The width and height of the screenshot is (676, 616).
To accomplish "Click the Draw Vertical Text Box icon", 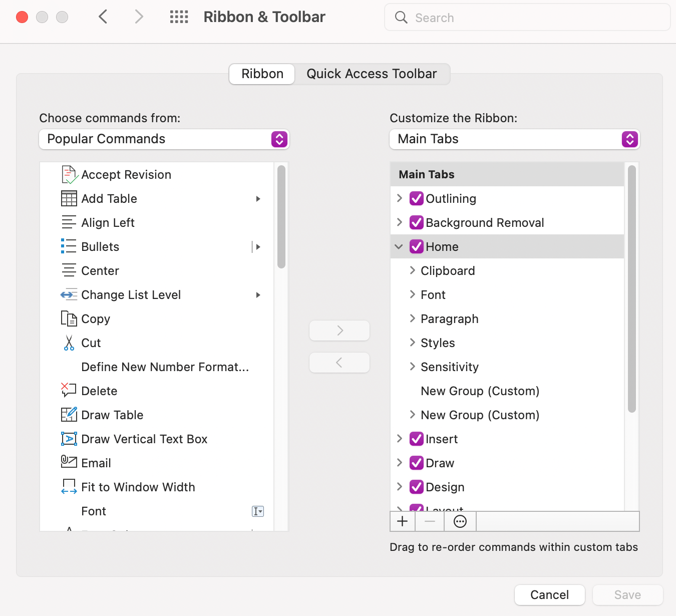I will point(69,439).
